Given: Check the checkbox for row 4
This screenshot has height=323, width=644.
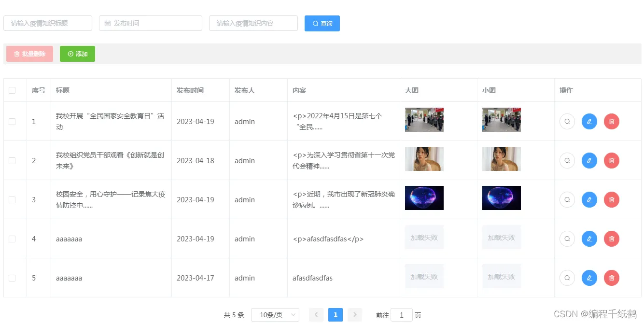Looking at the screenshot, I should (x=12, y=239).
